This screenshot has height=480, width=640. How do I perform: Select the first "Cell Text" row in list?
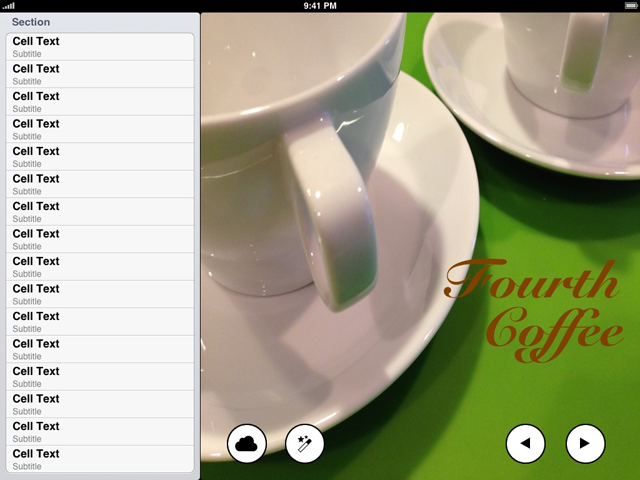(100, 47)
